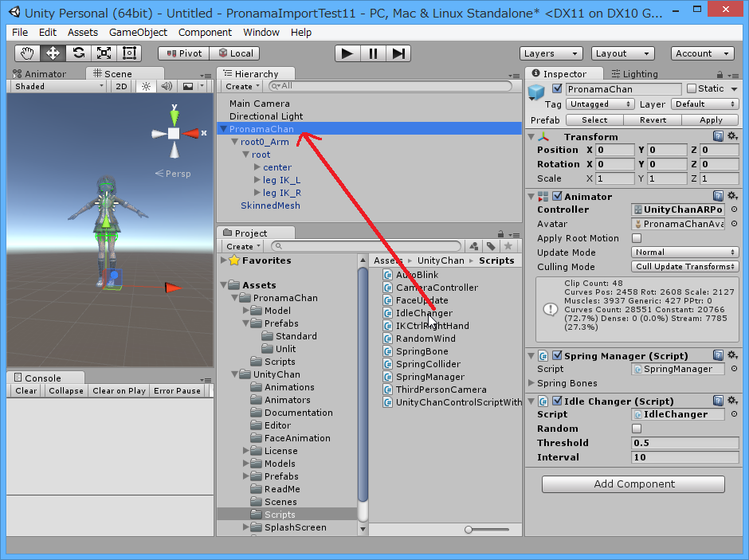This screenshot has height=560, width=749.
Task: Expand the Spring Bones foldout
Action: click(531, 383)
